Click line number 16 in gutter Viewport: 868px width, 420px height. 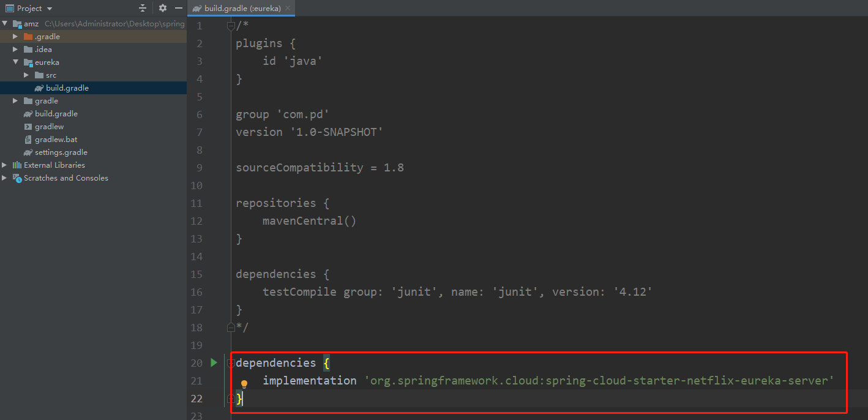(x=196, y=292)
